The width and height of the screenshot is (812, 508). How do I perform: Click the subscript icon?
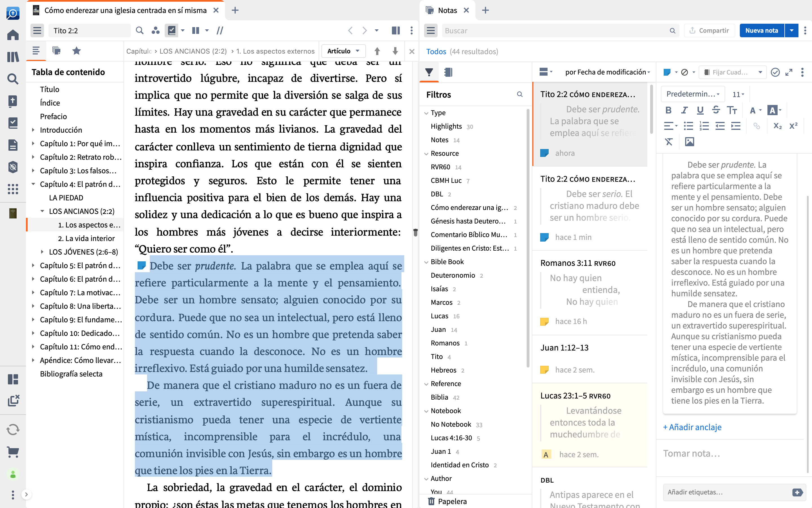click(x=777, y=126)
